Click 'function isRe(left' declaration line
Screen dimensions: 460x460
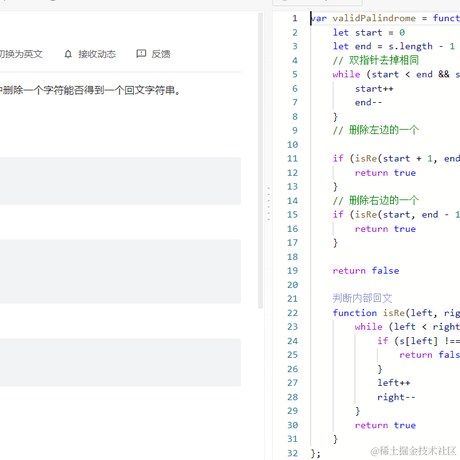(x=396, y=313)
